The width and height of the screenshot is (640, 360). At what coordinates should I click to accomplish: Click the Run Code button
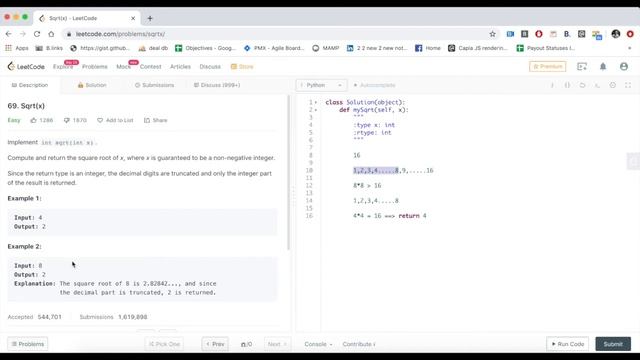[x=567, y=344]
